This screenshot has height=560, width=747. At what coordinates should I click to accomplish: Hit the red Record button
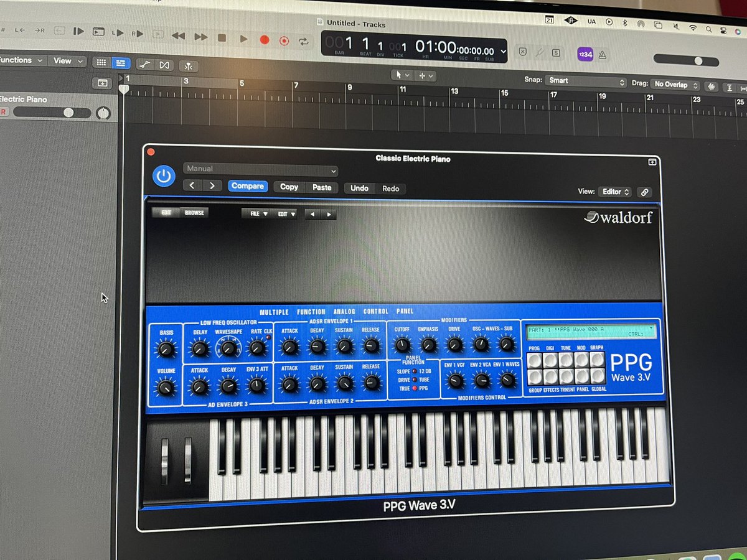tap(265, 40)
